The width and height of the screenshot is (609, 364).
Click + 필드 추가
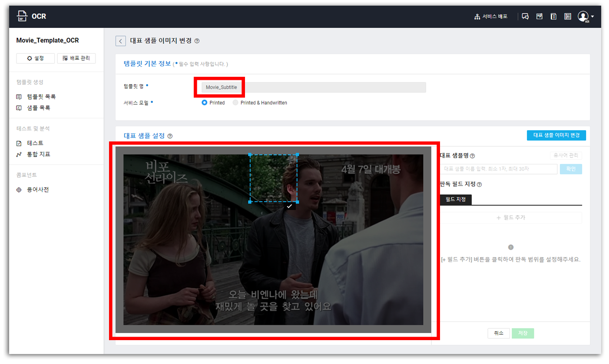tap(511, 218)
